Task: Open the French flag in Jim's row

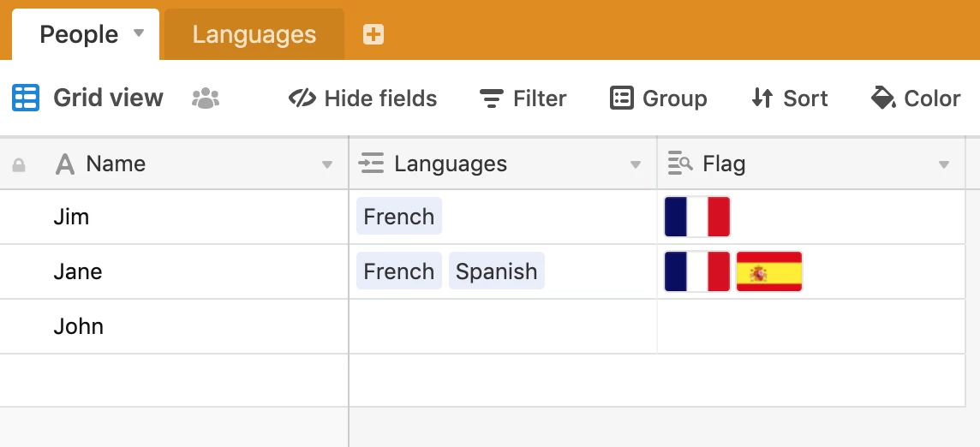Action: 696,217
